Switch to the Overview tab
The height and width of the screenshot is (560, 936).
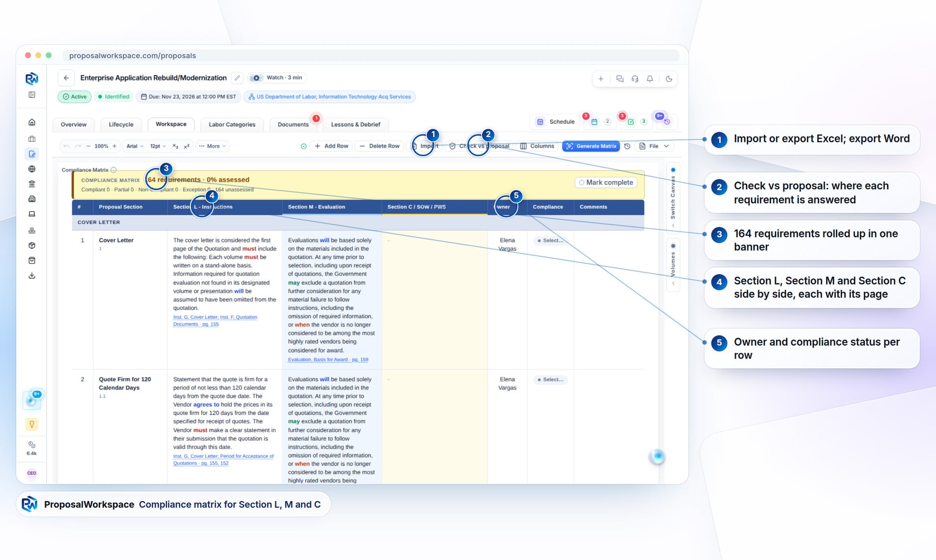[74, 124]
